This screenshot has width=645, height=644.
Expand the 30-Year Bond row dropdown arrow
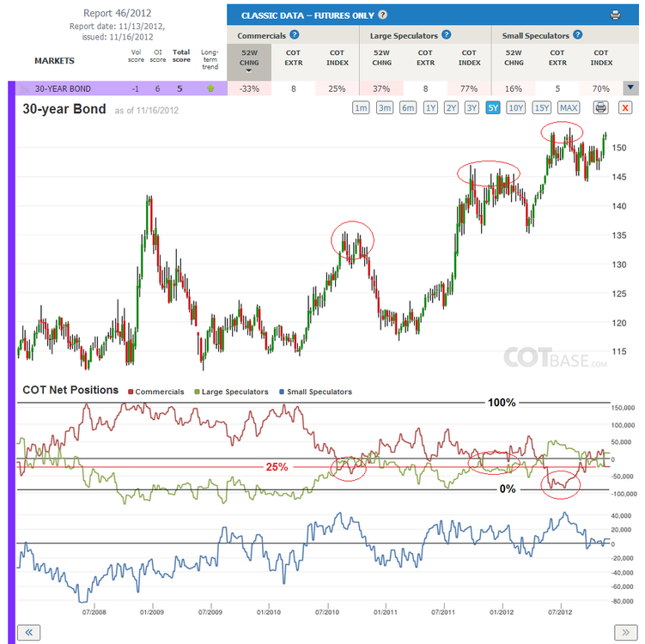[x=630, y=88]
